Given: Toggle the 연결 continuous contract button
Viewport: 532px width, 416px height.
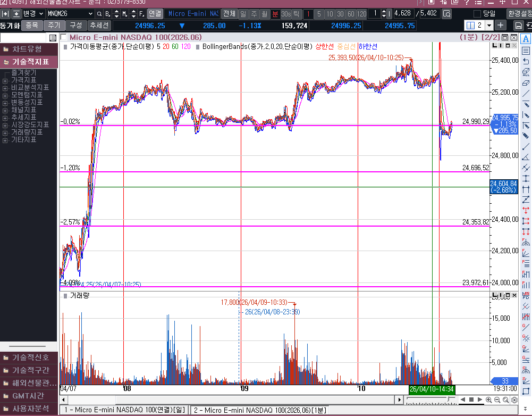Looking at the screenshot, I should (155, 13).
